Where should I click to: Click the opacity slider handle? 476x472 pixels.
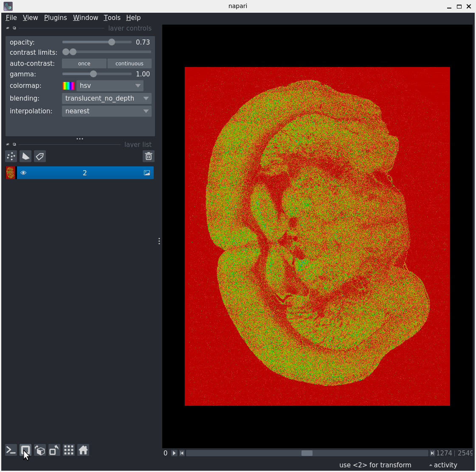[112, 42]
